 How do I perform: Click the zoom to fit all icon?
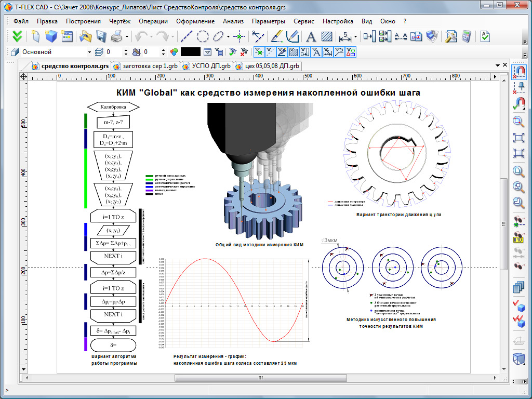click(518, 137)
